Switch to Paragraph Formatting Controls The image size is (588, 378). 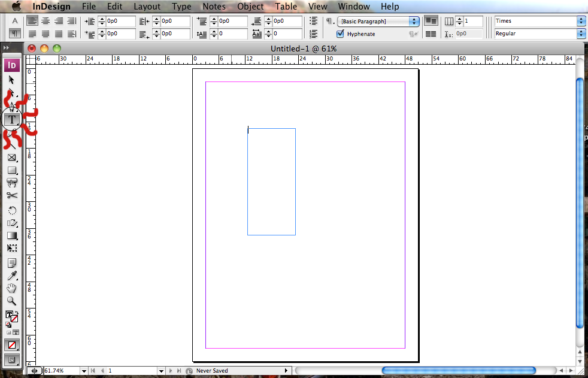point(14,34)
